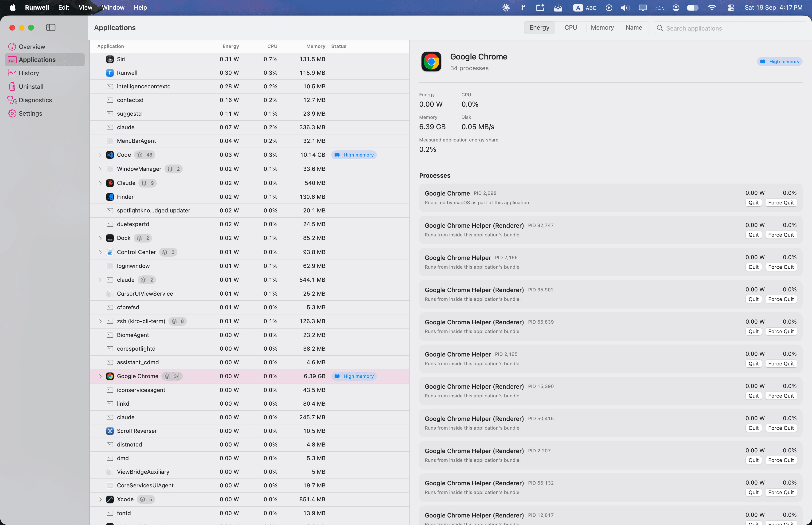
Task: Click the Siri app icon in list
Action: point(110,59)
